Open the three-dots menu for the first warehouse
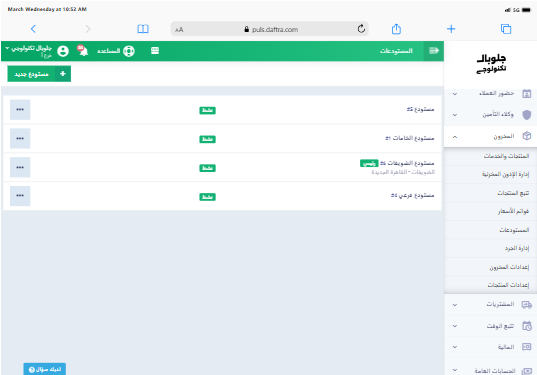This screenshot has width=537, height=375. point(20,110)
